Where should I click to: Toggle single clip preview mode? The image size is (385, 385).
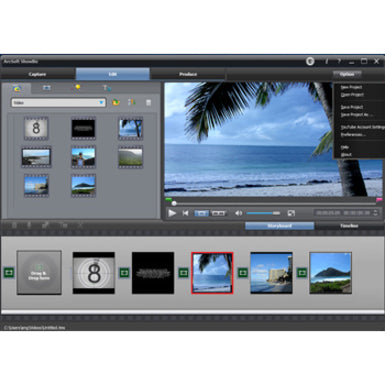[x=202, y=213]
